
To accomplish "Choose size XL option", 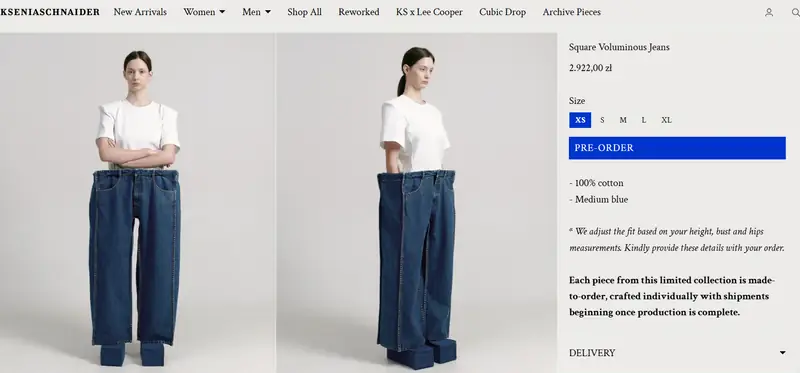I will [666, 120].
